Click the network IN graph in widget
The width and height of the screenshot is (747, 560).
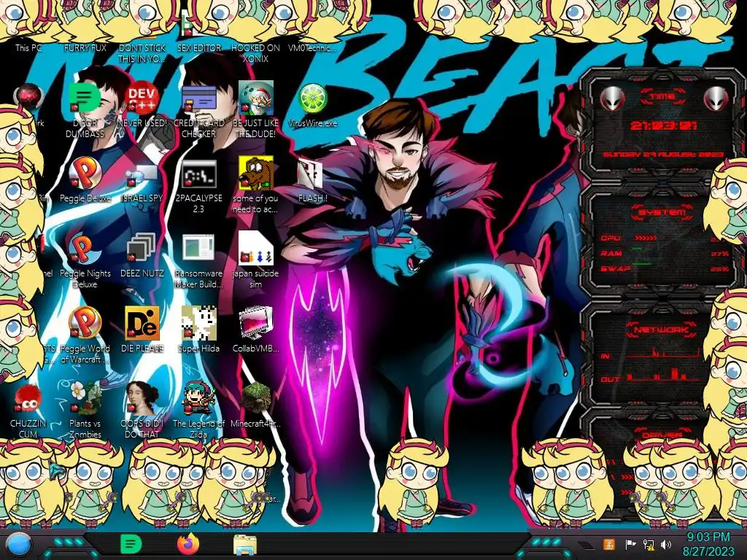(663, 354)
